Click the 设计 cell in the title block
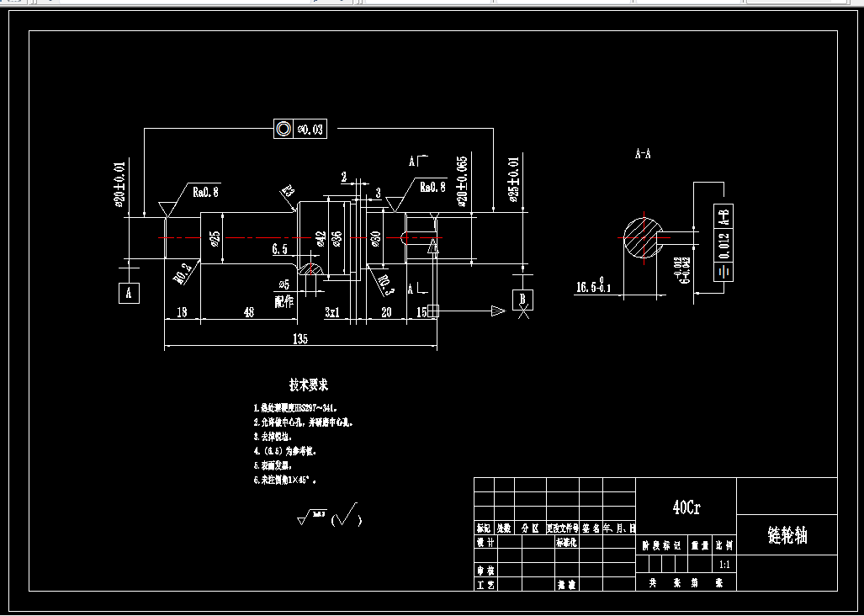The height and width of the screenshot is (616, 864). click(485, 541)
